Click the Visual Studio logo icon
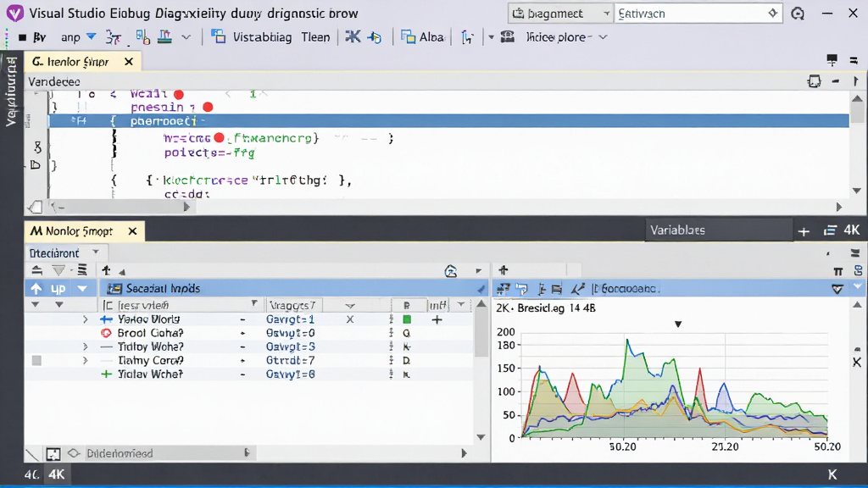The image size is (868, 488). 15,13
